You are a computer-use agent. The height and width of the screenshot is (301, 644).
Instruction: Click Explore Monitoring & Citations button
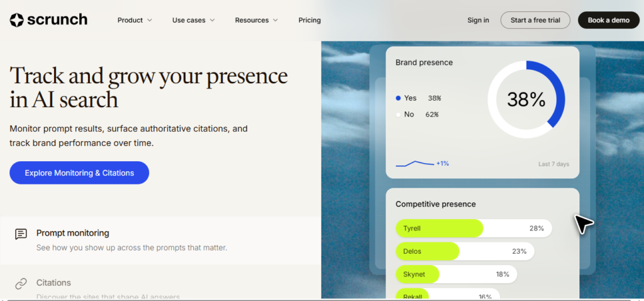coord(79,173)
